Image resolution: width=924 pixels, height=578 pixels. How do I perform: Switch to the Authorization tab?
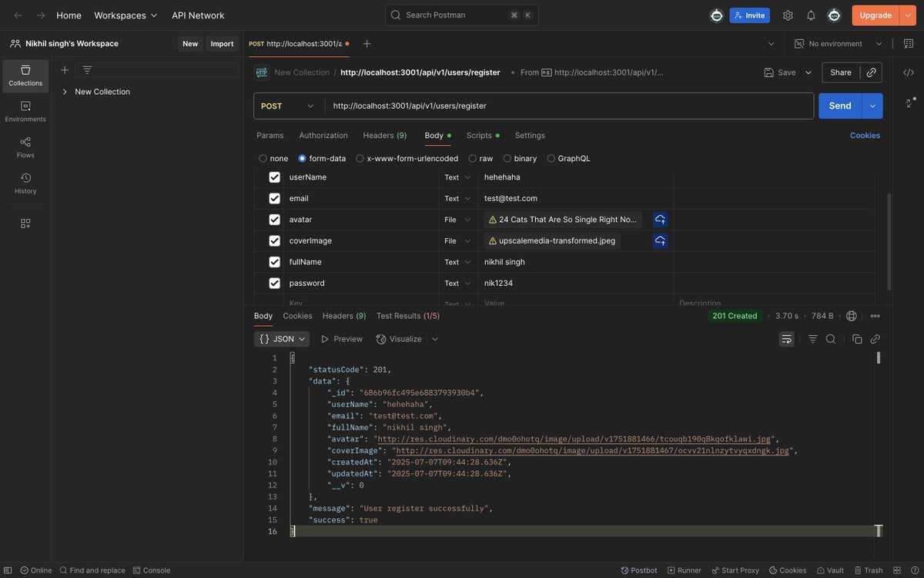(323, 136)
